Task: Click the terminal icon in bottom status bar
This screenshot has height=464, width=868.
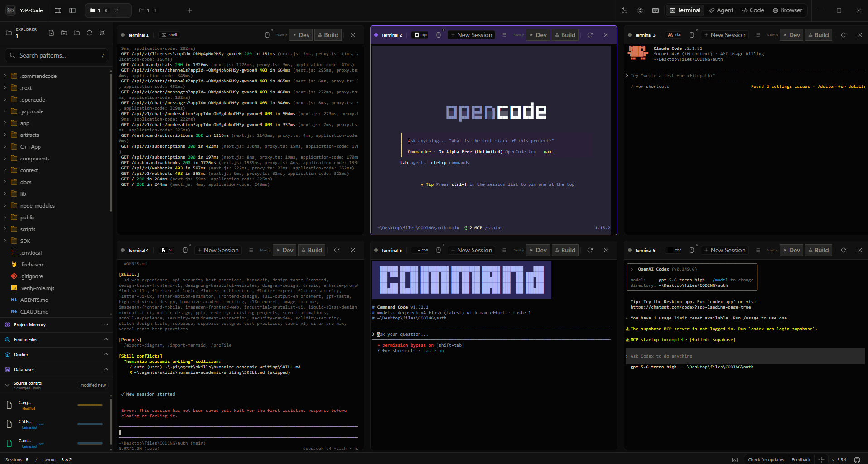Action: (734, 459)
